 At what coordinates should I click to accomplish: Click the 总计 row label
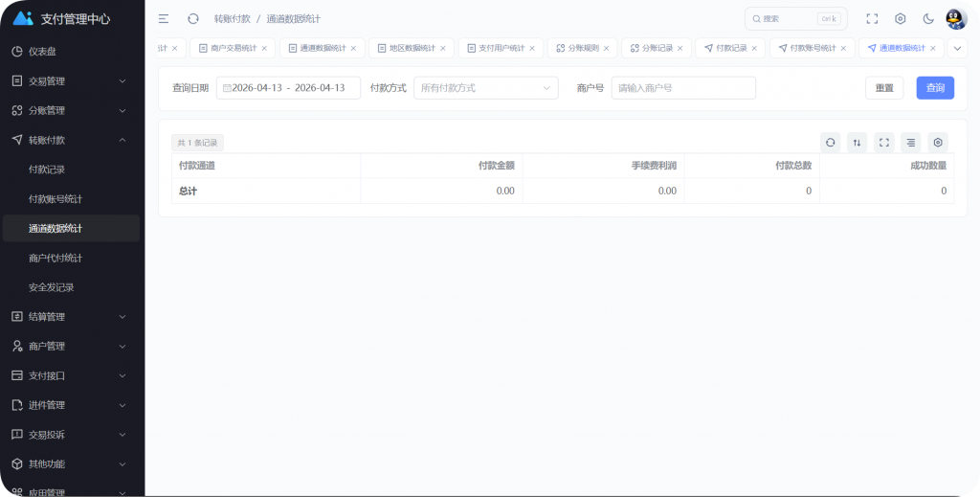(188, 191)
